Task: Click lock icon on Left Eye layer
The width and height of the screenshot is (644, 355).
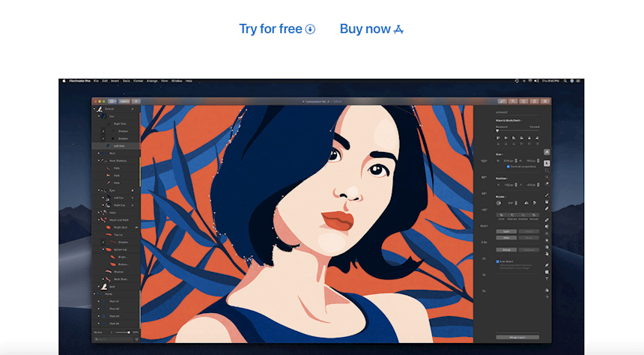Action: pyautogui.click(x=133, y=198)
